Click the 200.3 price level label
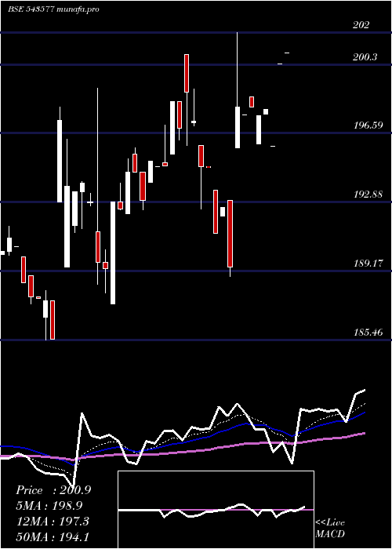 tap(365, 57)
